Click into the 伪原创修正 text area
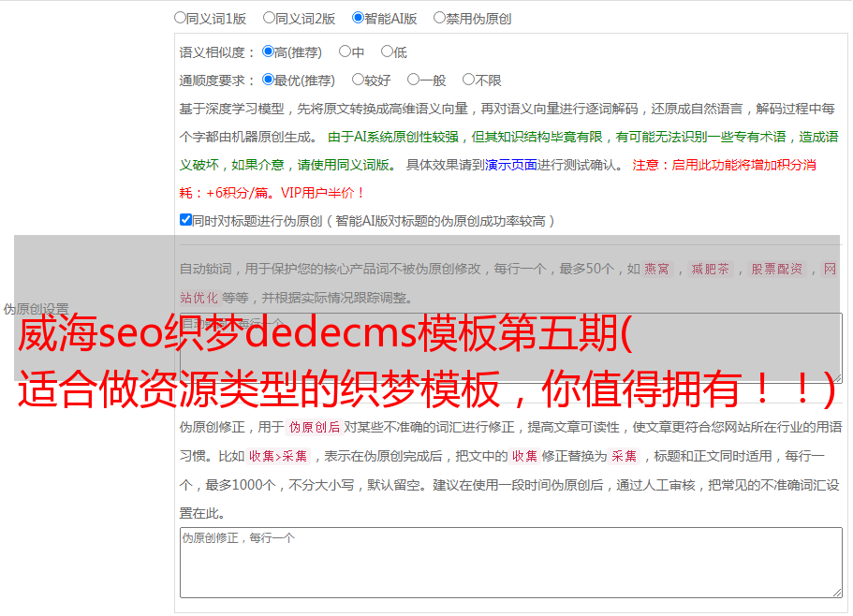Image resolution: width=853 pixels, height=616 pixels. coord(511,563)
